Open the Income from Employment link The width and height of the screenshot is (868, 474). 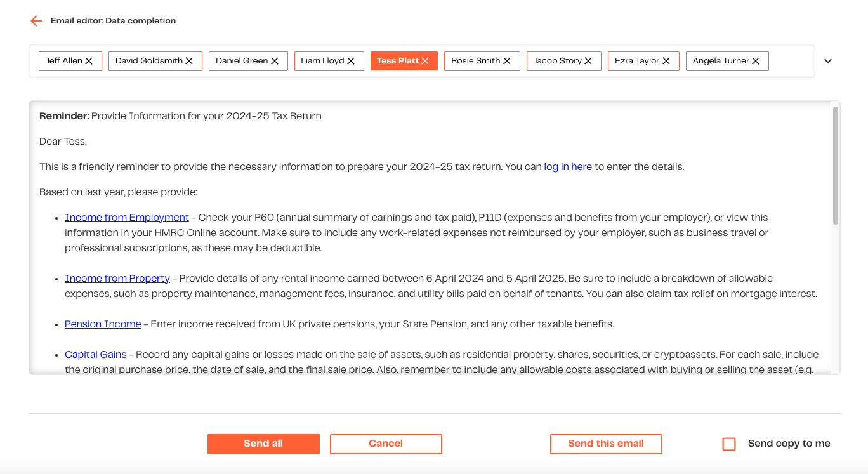pos(127,218)
